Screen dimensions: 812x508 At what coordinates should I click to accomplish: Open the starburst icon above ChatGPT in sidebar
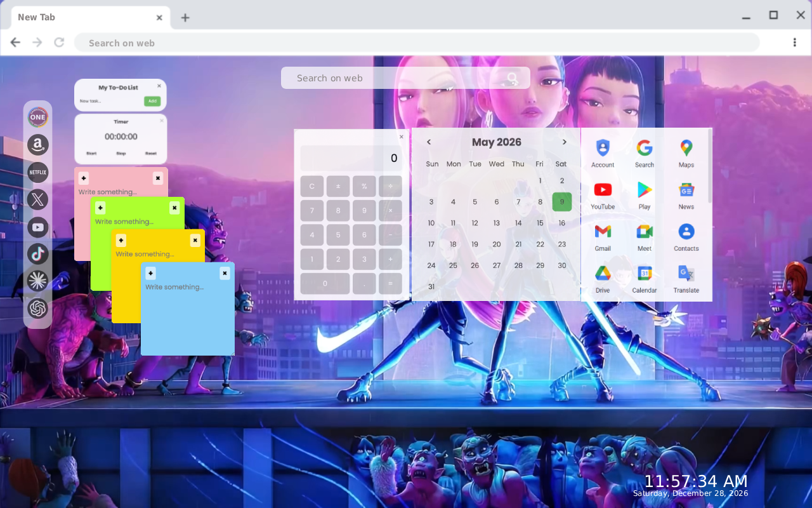pyautogui.click(x=38, y=281)
